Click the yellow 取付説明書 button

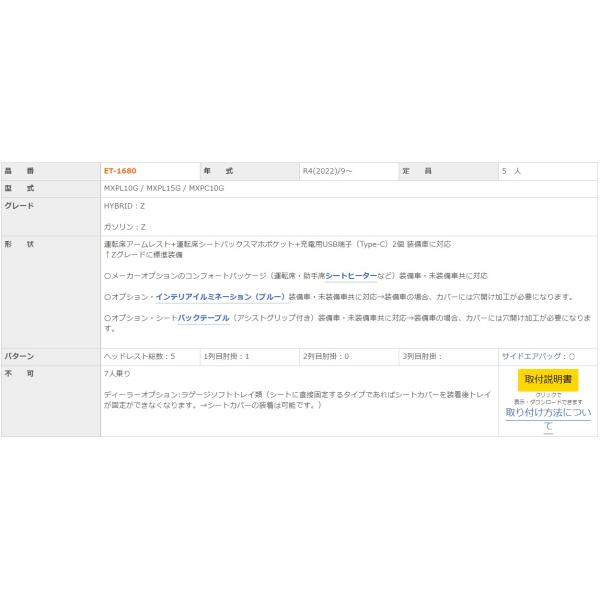coord(548,380)
